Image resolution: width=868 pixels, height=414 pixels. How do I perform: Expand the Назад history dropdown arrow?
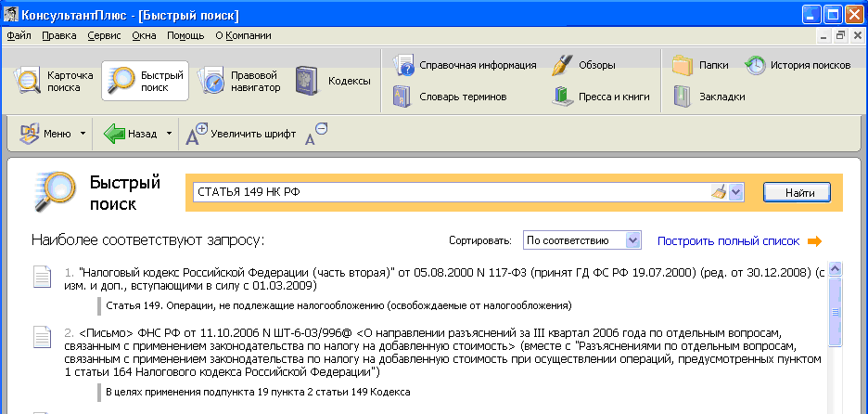tap(169, 134)
